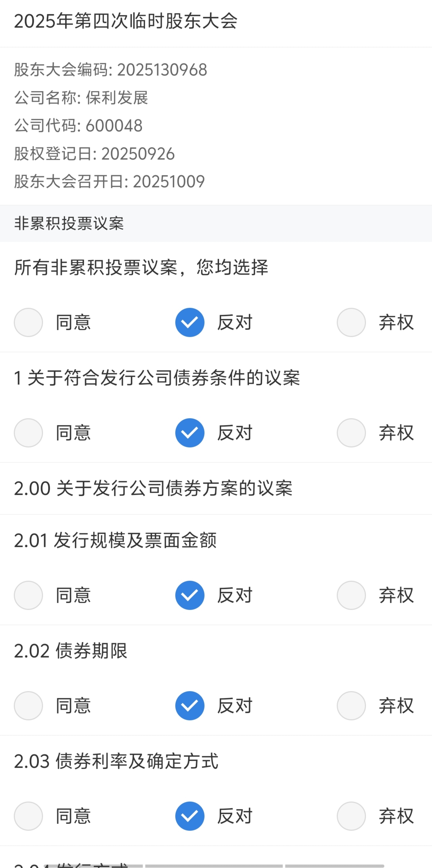Click the 2.00 关于发行公司债券方案的议案 heading
Image resolution: width=432 pixels, height=868 pixels.
153,488
